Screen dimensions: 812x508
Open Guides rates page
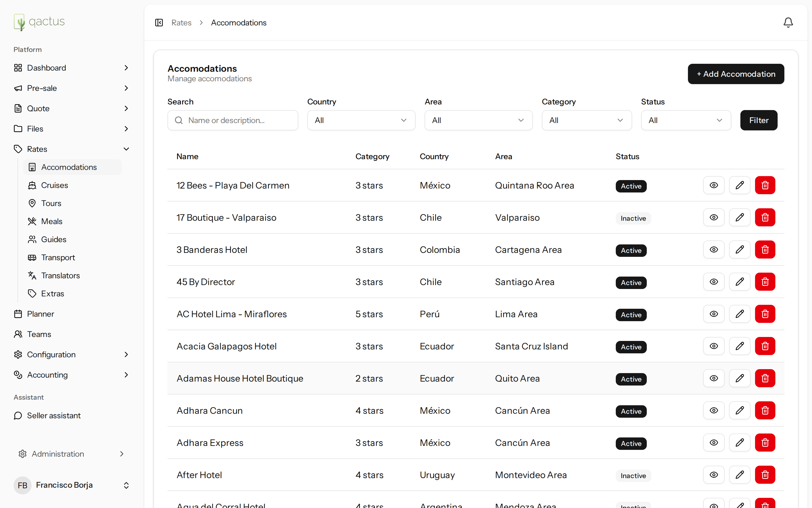pyautogui.click(x=72, y=240)
